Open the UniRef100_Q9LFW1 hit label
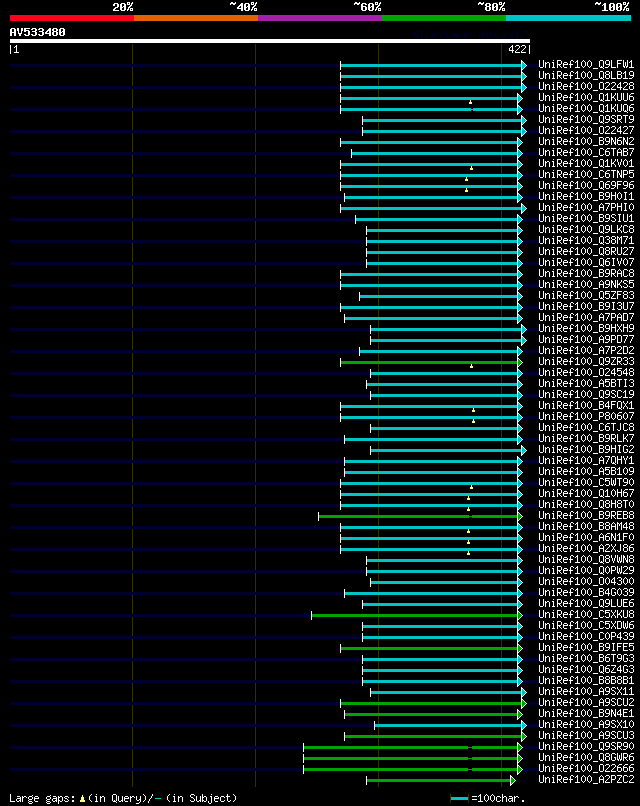The width and height of the screenshot is (640, 806). [x=586, y=65]
